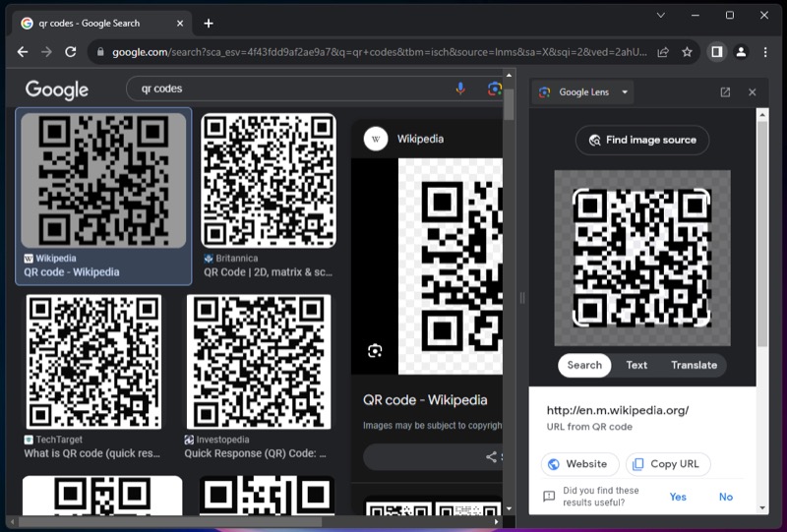This screenshot has width=787, height=532.
Task: Click the browser forward arrow
Action: click(x=46, y=52)
